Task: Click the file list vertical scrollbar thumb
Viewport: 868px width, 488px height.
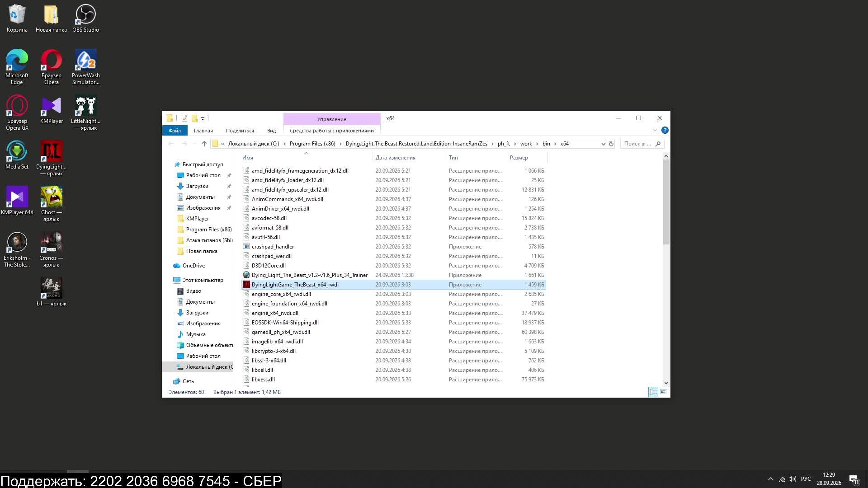Action: pyautogui.click(x=666, y=202)
